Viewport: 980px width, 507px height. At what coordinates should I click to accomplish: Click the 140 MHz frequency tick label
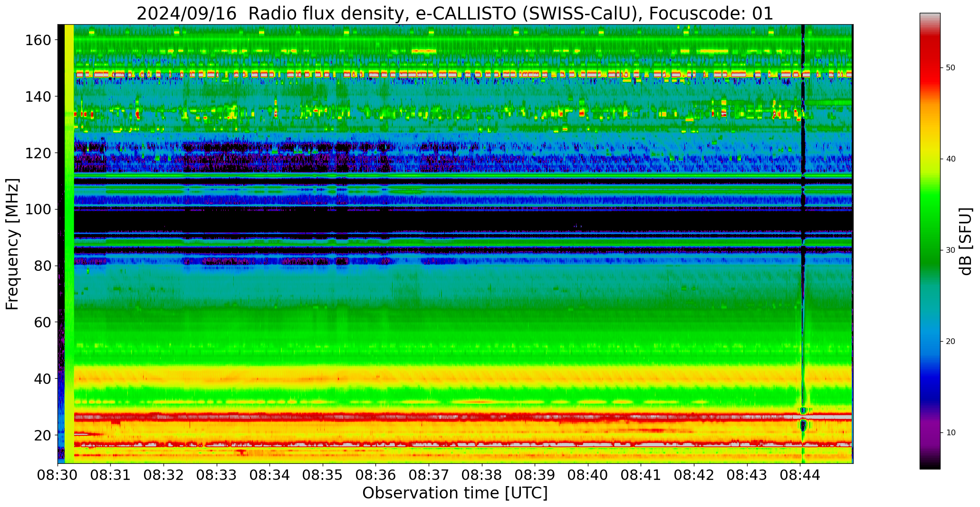pos(38,96)
